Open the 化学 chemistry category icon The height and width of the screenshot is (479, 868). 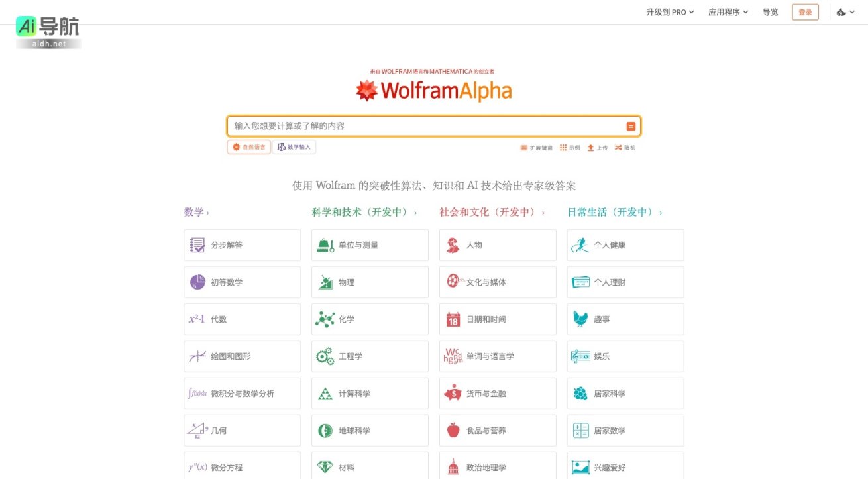coord(326,319)
